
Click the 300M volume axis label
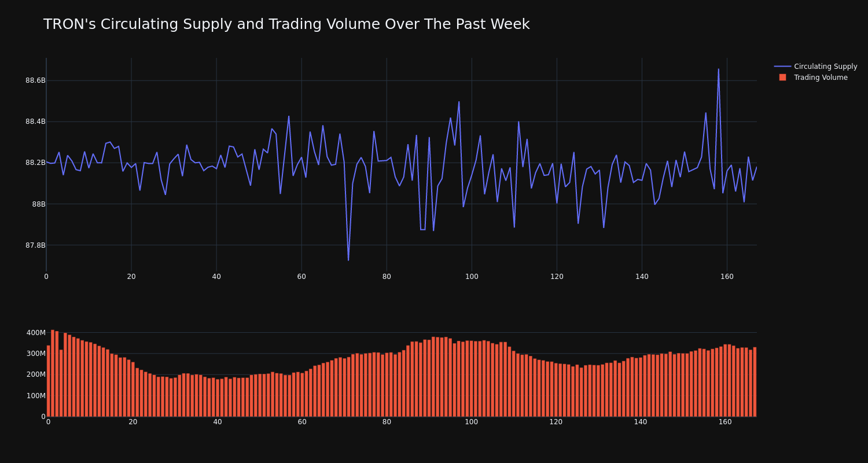point(35,354)
